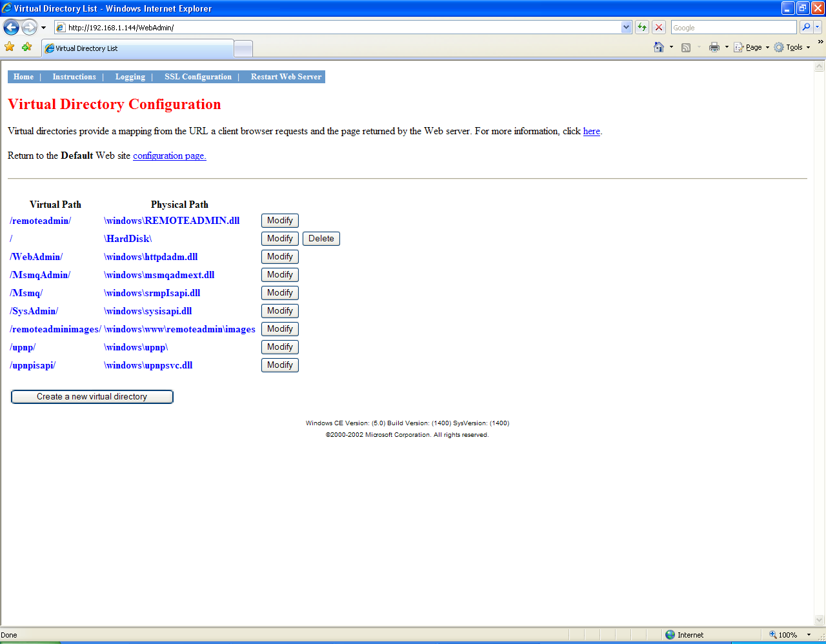Click the 'here' more information link

pyautogui.click(x=592, y=131)
